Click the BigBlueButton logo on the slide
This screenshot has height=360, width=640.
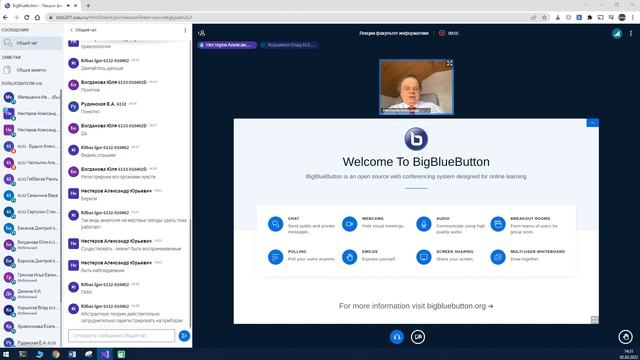point(416,139)
